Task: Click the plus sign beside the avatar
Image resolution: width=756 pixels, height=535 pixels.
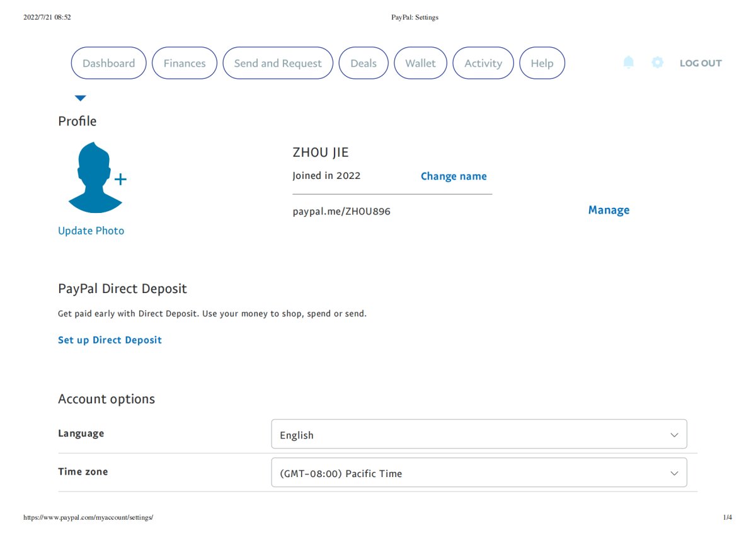Action: (x=120, y=180)
